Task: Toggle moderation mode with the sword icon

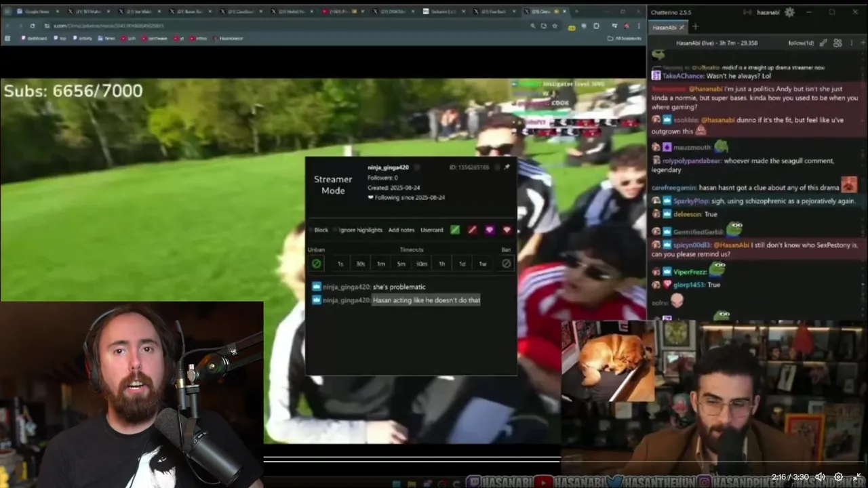Action: point(823,43)
